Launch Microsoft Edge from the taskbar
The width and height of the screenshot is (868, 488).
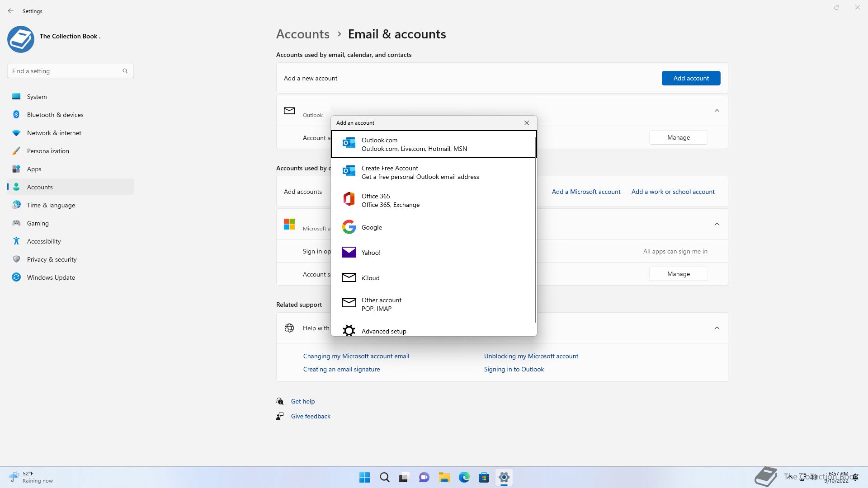coord(464,477)
